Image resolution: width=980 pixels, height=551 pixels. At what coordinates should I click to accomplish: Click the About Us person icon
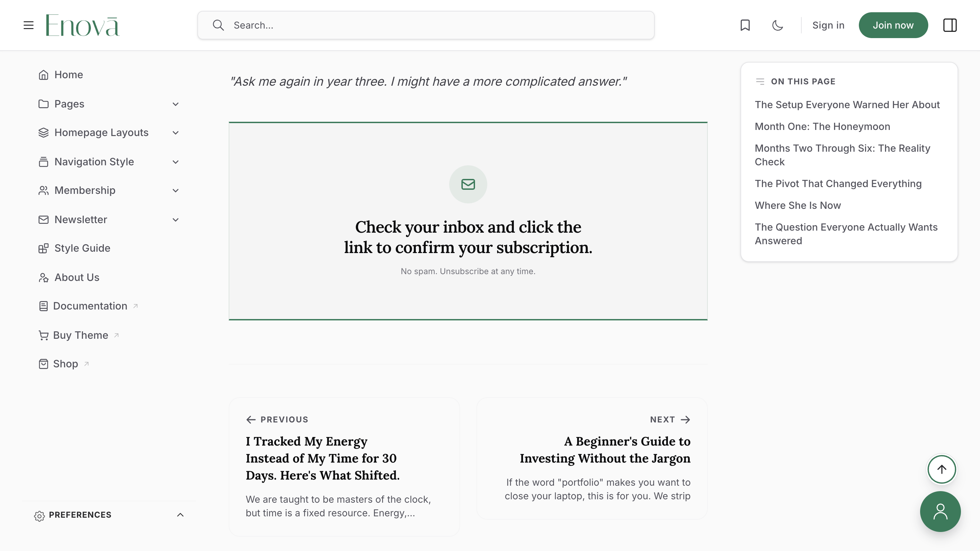[x=43, y=278]
